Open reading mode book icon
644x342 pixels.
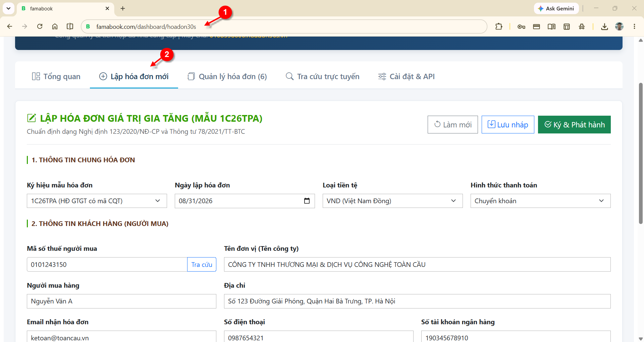point(551,26)
